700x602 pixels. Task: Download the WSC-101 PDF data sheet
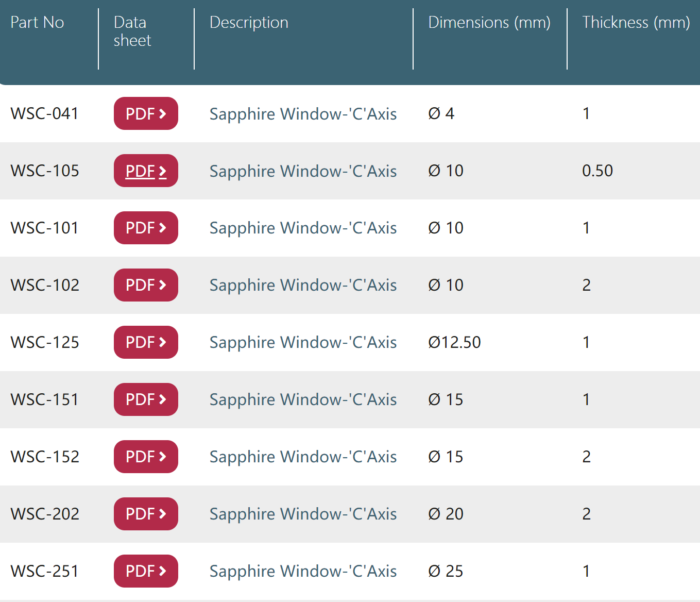tap(146, 228)
